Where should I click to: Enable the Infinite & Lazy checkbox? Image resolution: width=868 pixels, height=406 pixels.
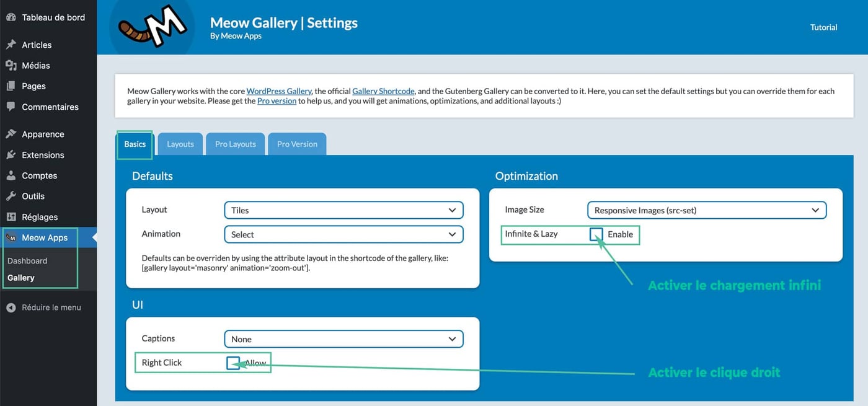point(596,234)
